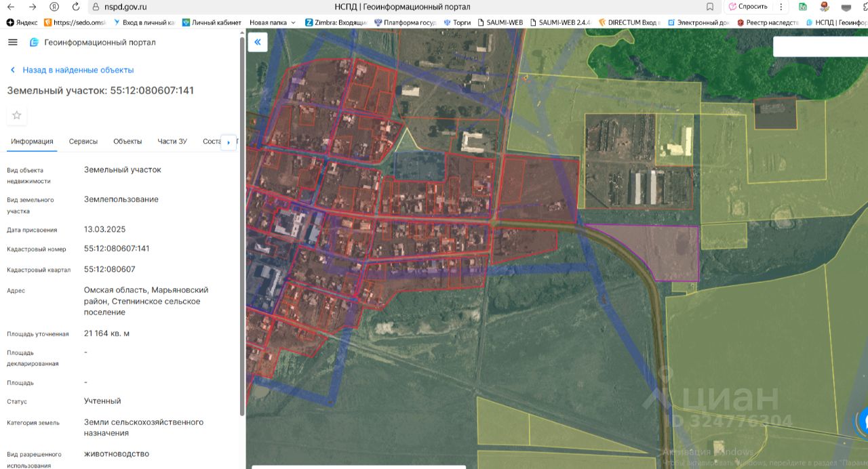
Task: Click the map search field at top right
Action: [821, 46]
